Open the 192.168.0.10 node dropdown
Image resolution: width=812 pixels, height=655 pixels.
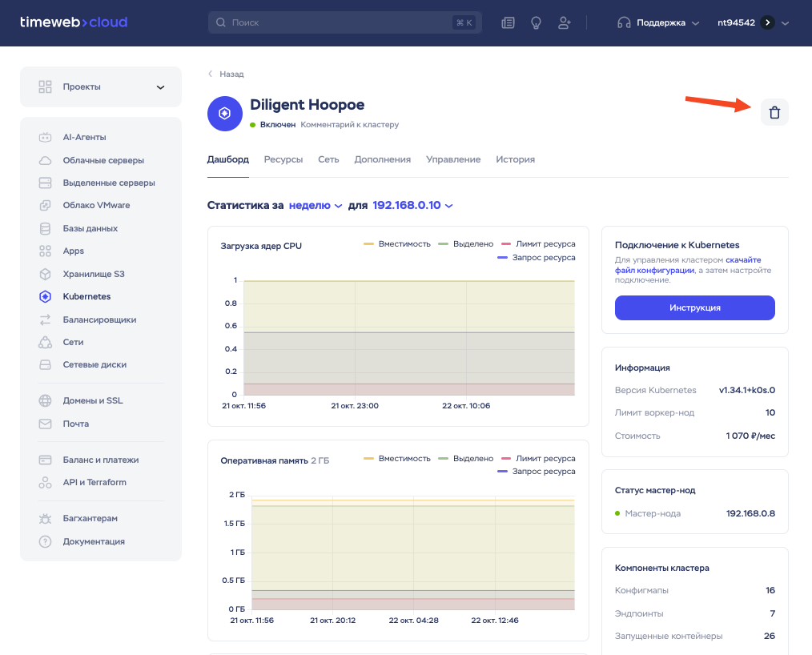coord(412,206)
